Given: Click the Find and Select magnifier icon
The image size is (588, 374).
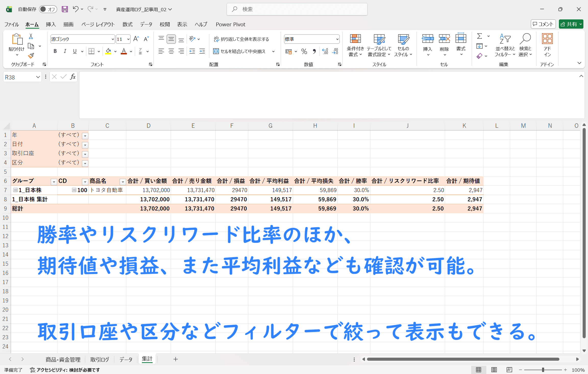Looking at the screenshot, I should [525, 39].
